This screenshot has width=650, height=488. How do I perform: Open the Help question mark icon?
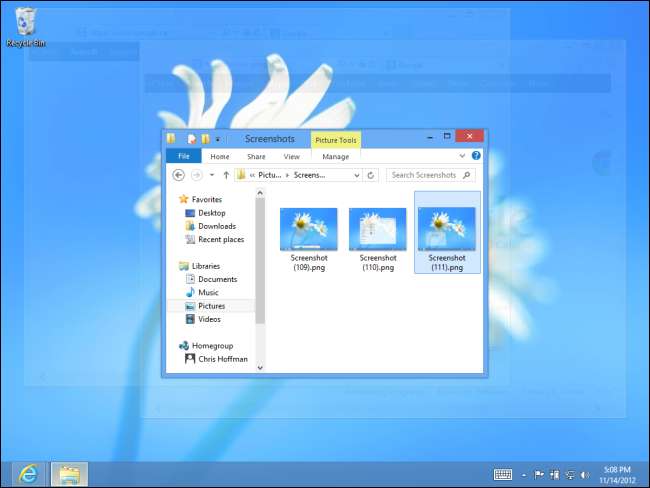[x=476, y=156]
